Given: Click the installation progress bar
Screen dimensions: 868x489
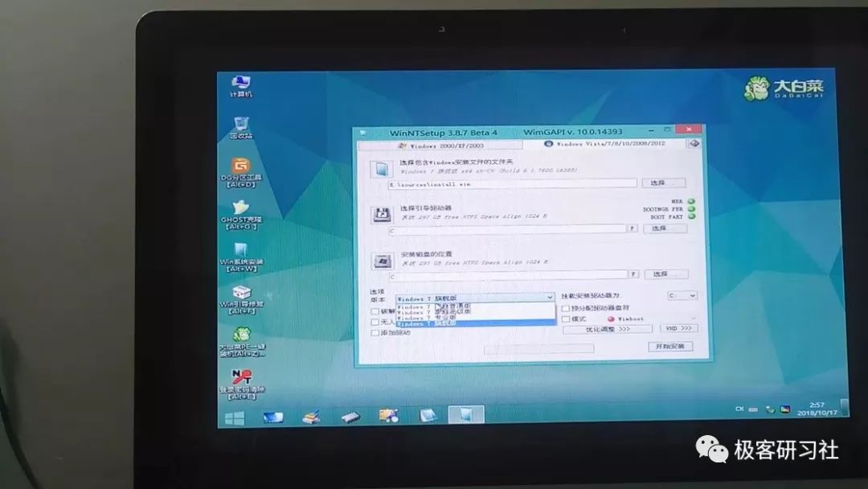Looking at the screenshot, I should (x=538, y=349).
